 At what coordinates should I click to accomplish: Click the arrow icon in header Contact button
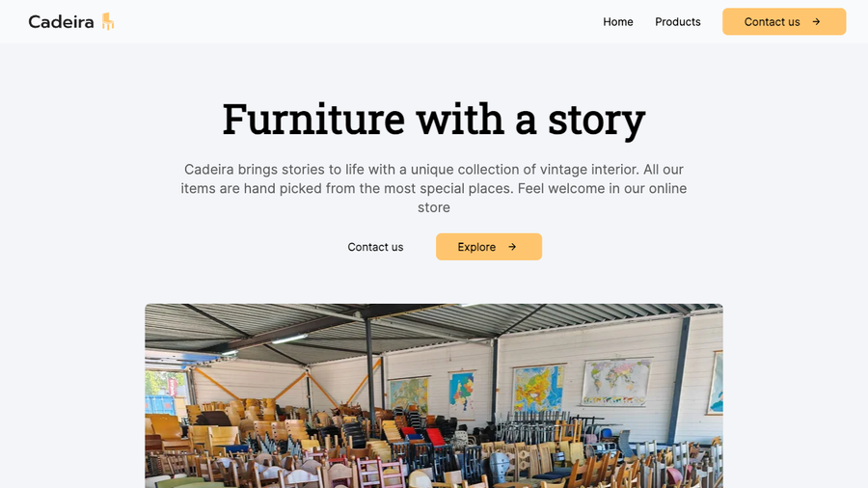(816, 21)
